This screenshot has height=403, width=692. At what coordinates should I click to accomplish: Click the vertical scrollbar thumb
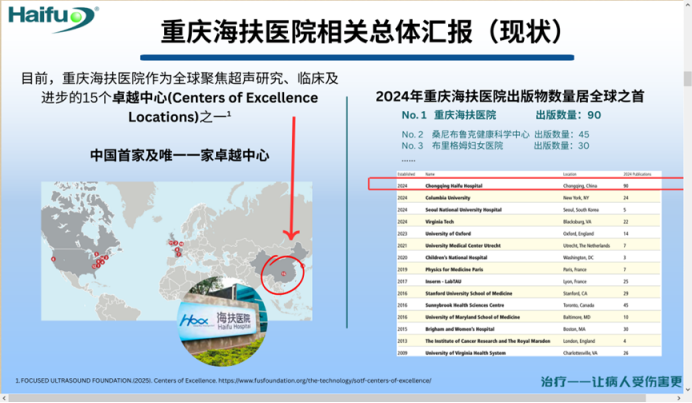click(688, 79)
